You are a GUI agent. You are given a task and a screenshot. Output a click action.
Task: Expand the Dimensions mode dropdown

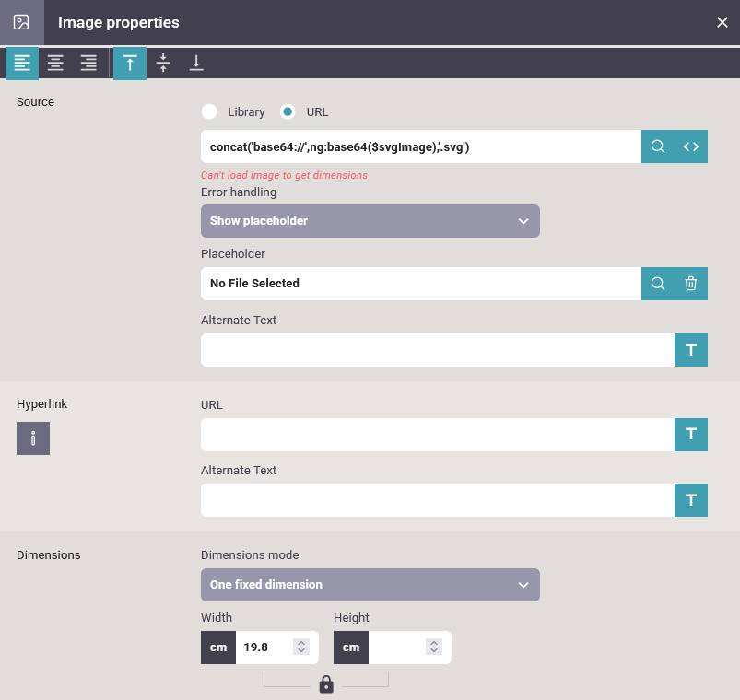[x=370, y=585]
